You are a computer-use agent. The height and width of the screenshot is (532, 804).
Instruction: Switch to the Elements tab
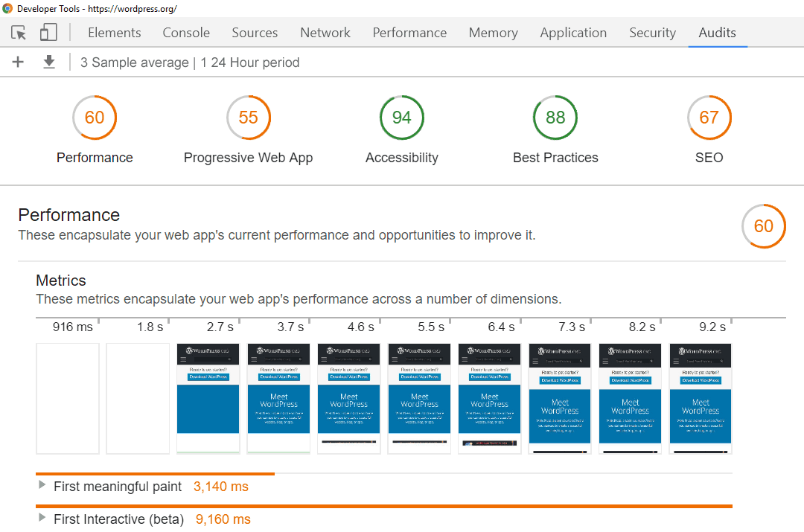point(114,33)
